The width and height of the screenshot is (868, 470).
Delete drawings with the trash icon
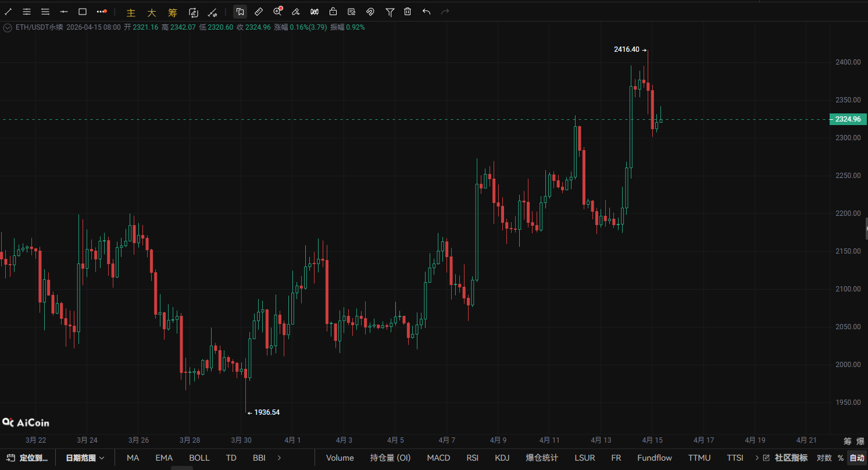[408, 12]
